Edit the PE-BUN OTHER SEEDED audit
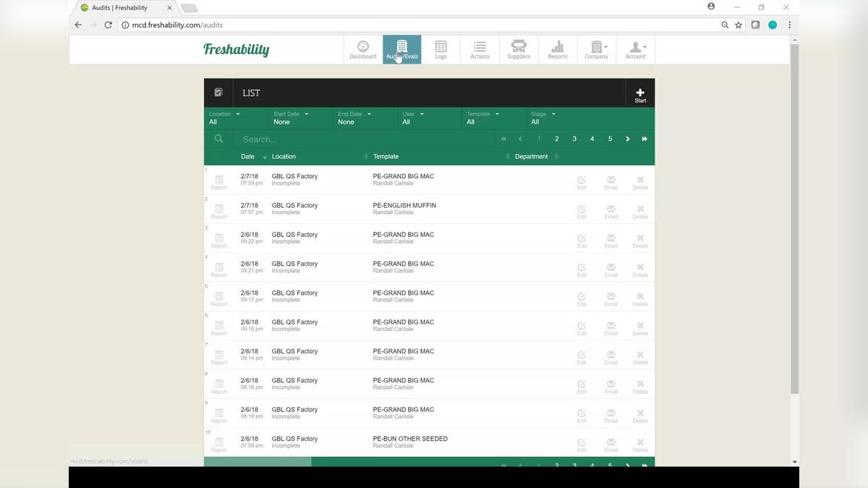 tap(582, 444)
